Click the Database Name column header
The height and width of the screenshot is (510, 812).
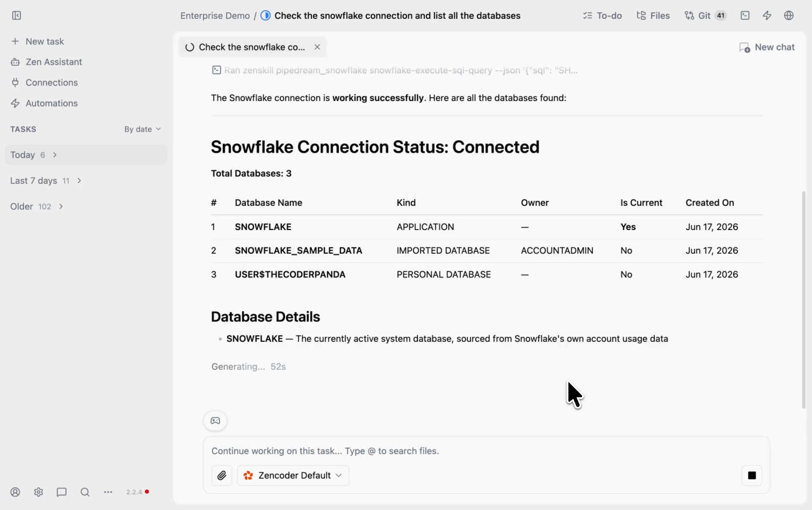[x=268, y=203]
